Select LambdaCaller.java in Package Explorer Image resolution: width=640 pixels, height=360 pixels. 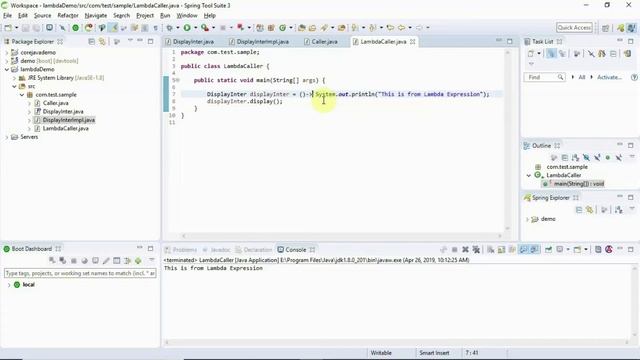65,129
